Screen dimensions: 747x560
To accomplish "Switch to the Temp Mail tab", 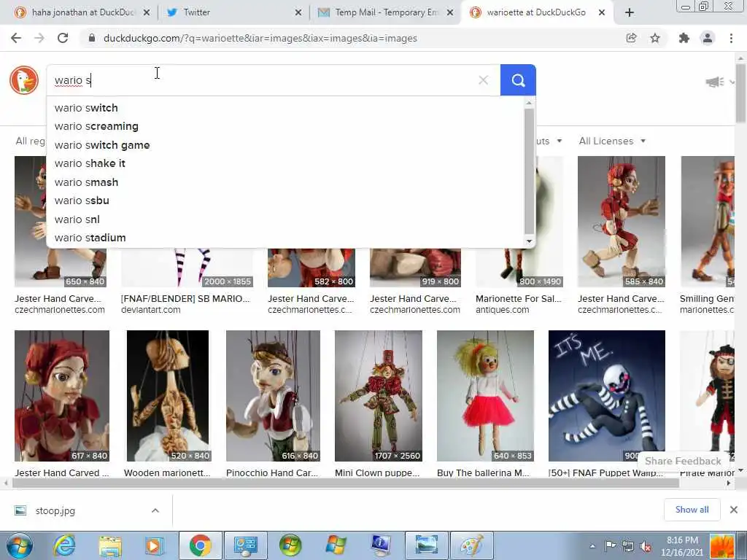I will coord(385,12).
